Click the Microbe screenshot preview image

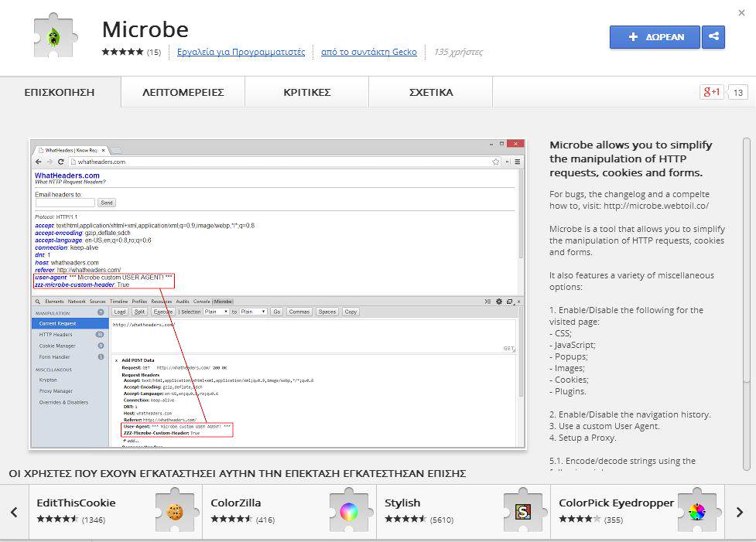[x=277, y=294]
